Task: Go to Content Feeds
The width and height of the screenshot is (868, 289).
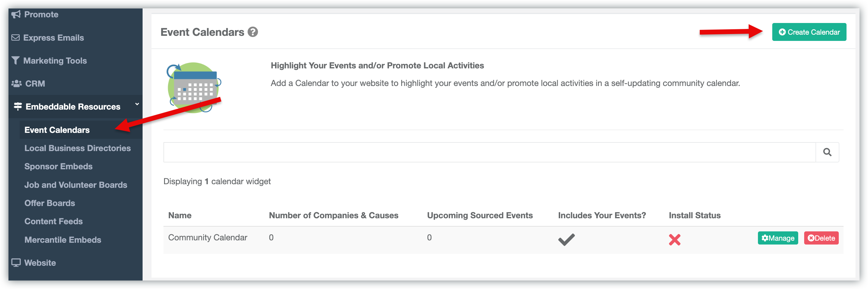Action: [54, 221]
